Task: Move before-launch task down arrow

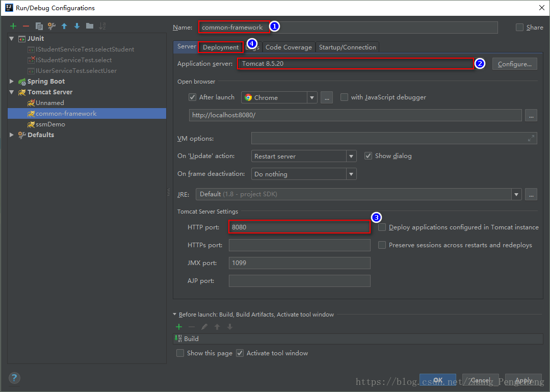Action: [x=230, y=327]
